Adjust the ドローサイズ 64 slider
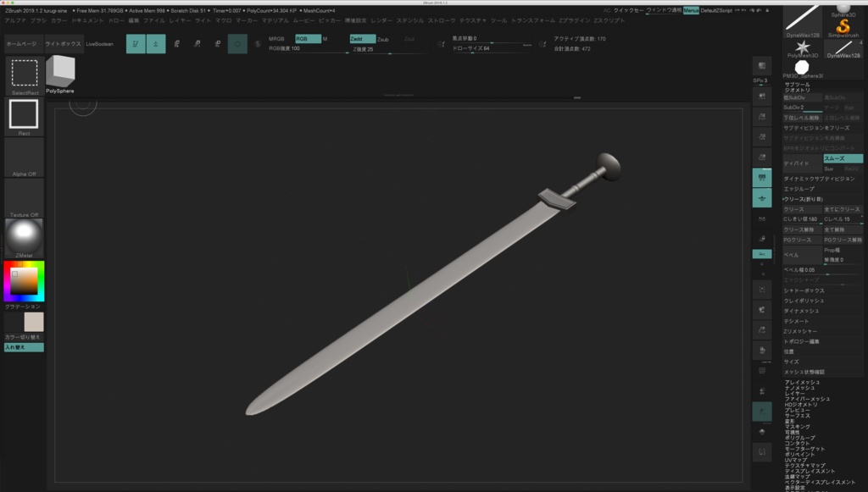This screenshot has width=868, height=492. pyautogui.click(x=492, y=48)
